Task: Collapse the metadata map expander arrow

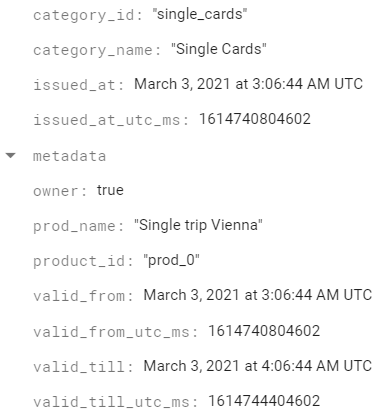Action: (x=11, y=155)
